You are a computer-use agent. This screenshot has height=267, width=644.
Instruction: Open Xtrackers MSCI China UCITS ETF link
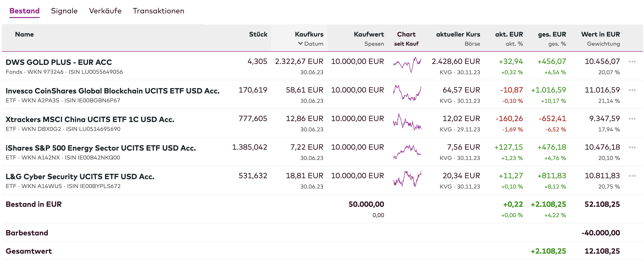click(90, 119)
